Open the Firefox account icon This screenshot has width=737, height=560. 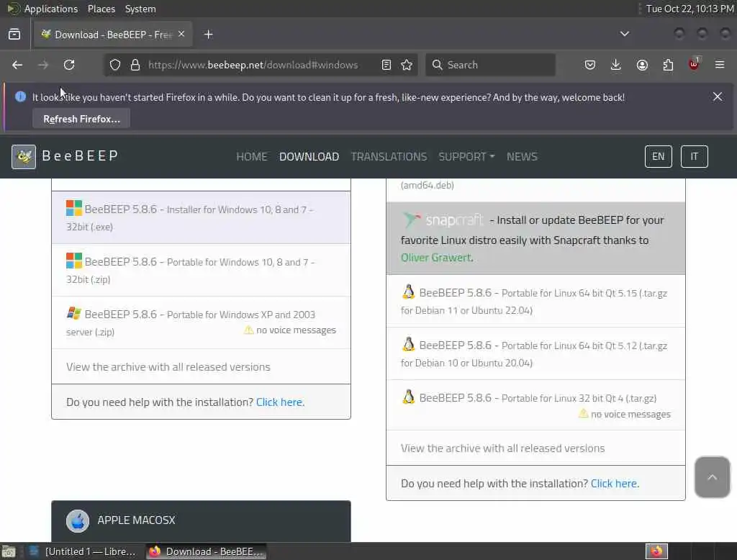tap(642, 65)
